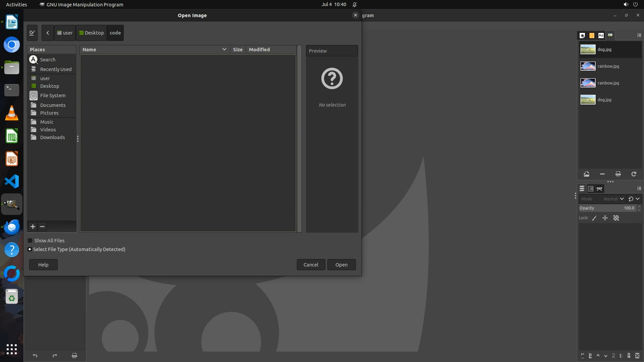Toggle lock pixels brush icon
This screenshot has width=644, height=362.
click(x=594, y=218)
